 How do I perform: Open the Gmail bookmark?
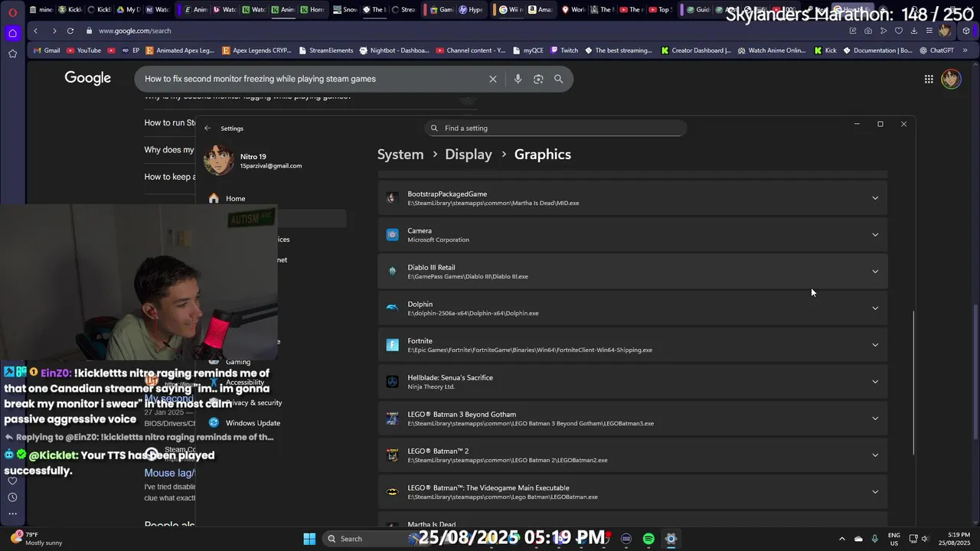(x=46, y=51)
